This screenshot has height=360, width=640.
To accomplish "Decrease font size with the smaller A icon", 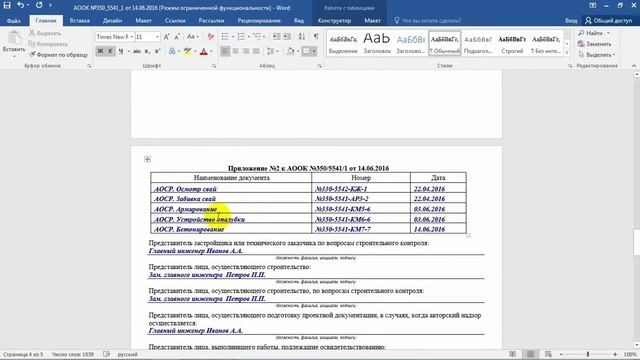I will click(x=177, y=37).
